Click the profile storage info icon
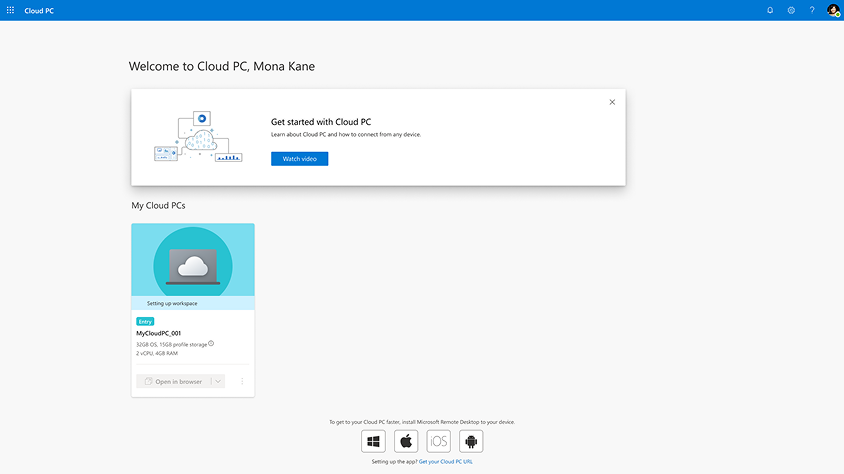 [211, 344]
